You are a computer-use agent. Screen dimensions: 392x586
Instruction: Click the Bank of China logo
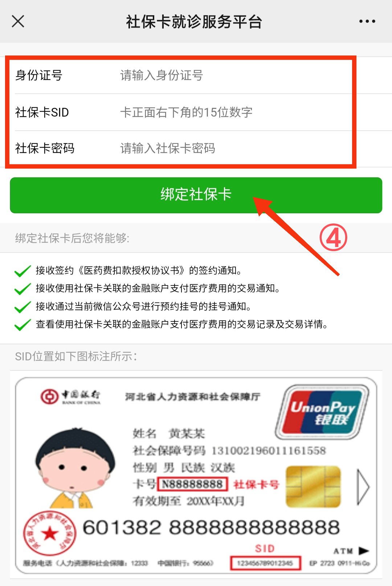70,396
